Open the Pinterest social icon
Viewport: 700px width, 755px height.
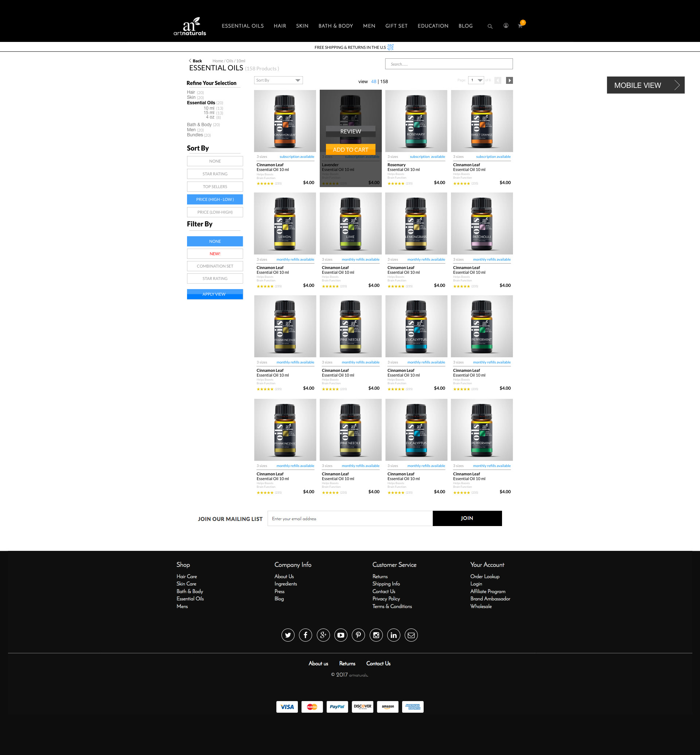point(358,635)
